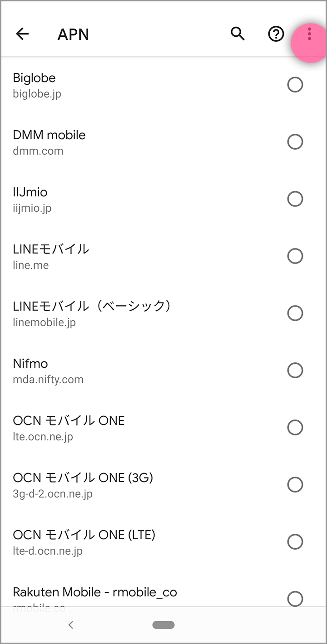Select OCN モバイル ONE (3G) radio button

click(x=295, y=485)
